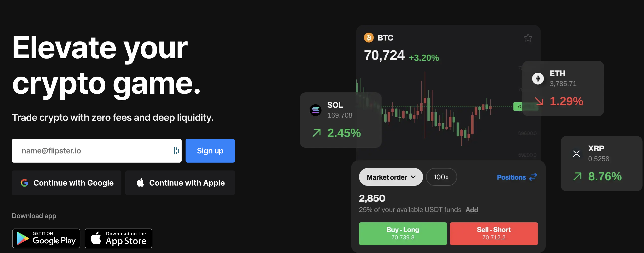The image size is (644, 253).
Task: Click the Bitcoin coin icon
Action: [x=368, y=38]
